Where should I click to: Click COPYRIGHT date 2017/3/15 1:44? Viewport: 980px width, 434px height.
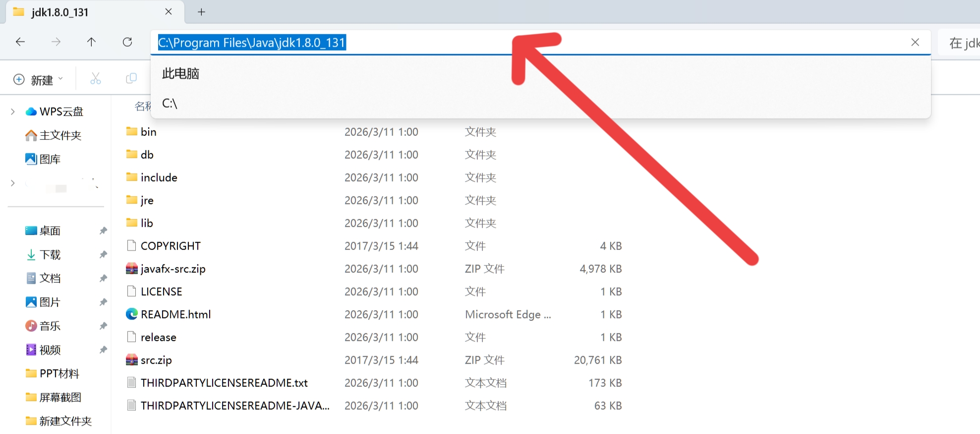point(381,246)
